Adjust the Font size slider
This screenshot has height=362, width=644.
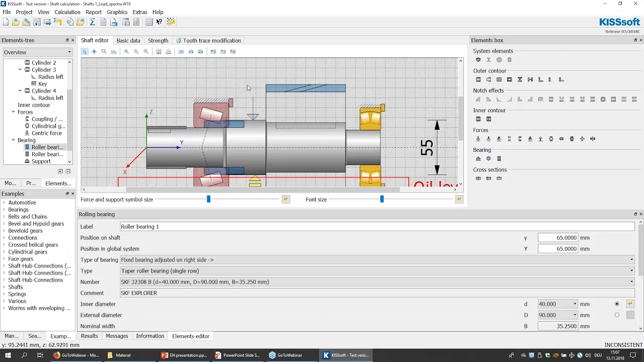pos(382,200)
